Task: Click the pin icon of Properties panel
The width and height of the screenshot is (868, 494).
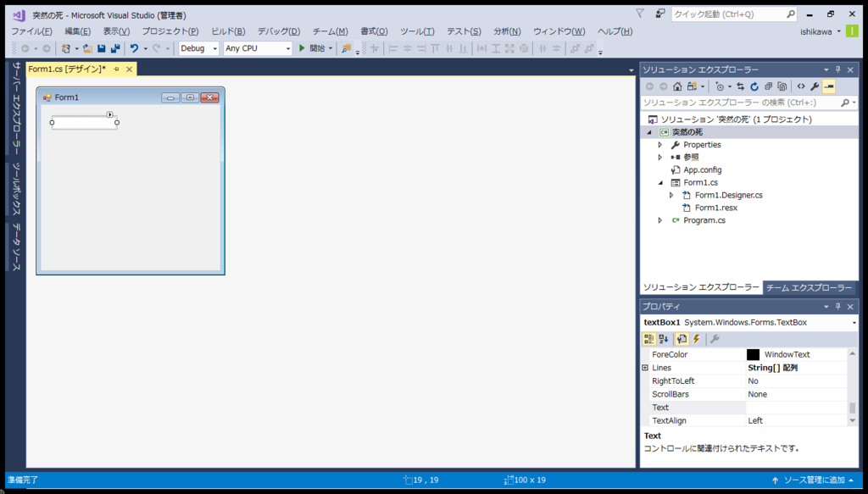Action: [x=837, y=307]
